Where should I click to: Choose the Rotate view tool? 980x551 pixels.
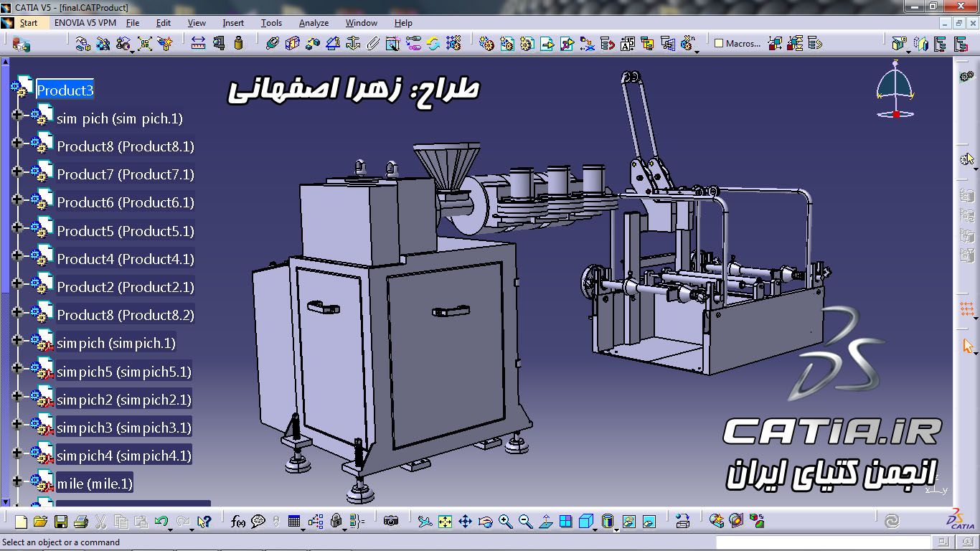(485, 522)
